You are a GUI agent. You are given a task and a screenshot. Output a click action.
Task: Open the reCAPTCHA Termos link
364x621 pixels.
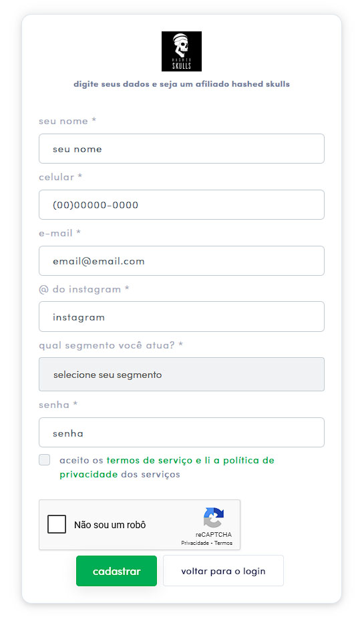(223, 543)
